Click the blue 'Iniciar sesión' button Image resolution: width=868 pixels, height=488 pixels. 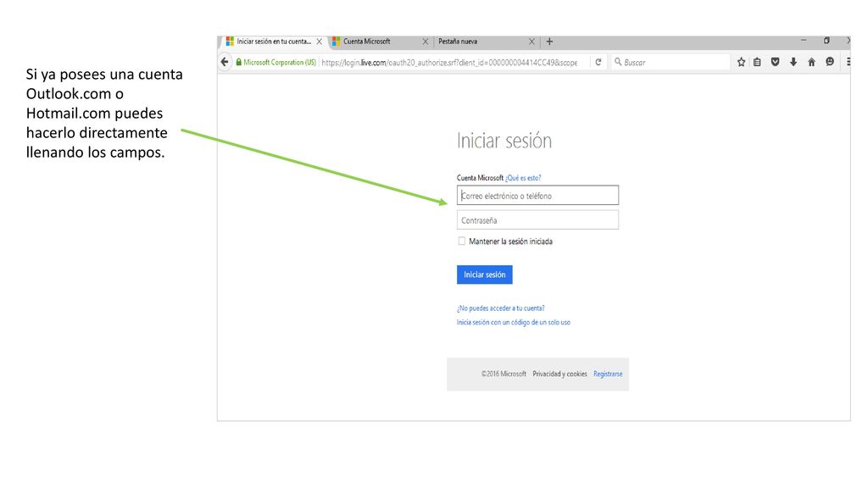click(484, 274)
